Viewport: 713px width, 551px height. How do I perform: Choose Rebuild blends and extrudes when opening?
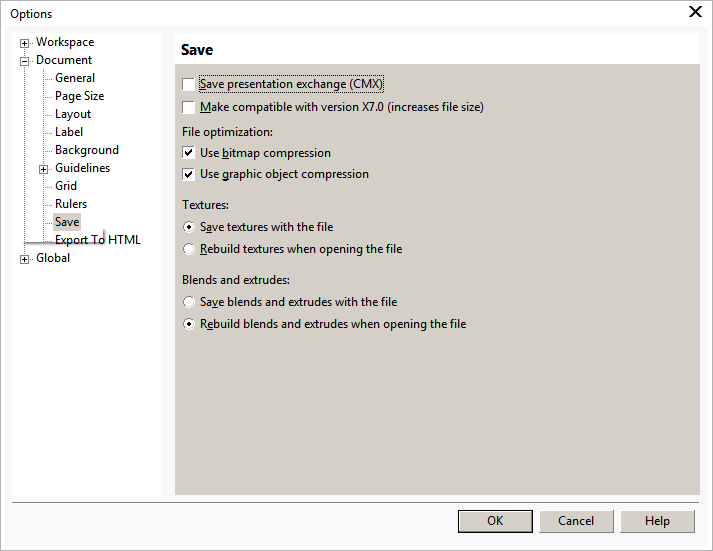pyautogui.click(x=190, y=324)
